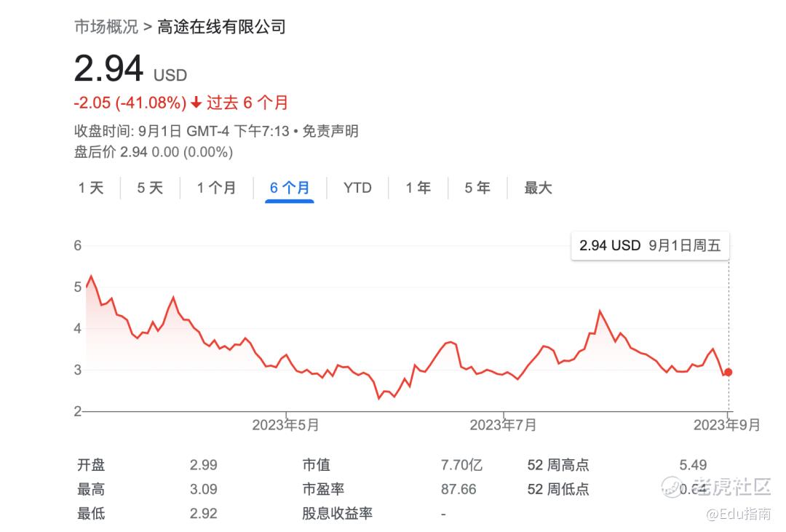The height and width of the screenshot is (532, 786).
Task: Click the 市值 label
Action: tap(317, 465)
